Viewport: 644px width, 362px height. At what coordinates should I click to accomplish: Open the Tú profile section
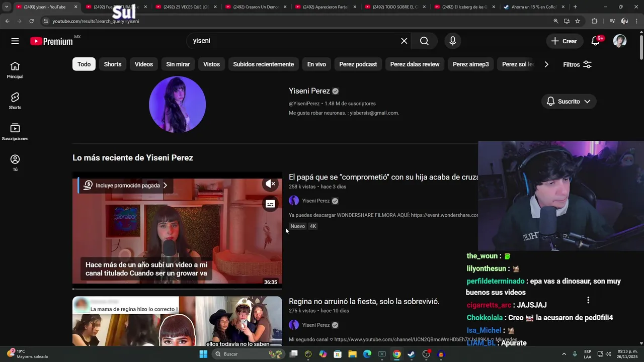click(x=15, y=163)
